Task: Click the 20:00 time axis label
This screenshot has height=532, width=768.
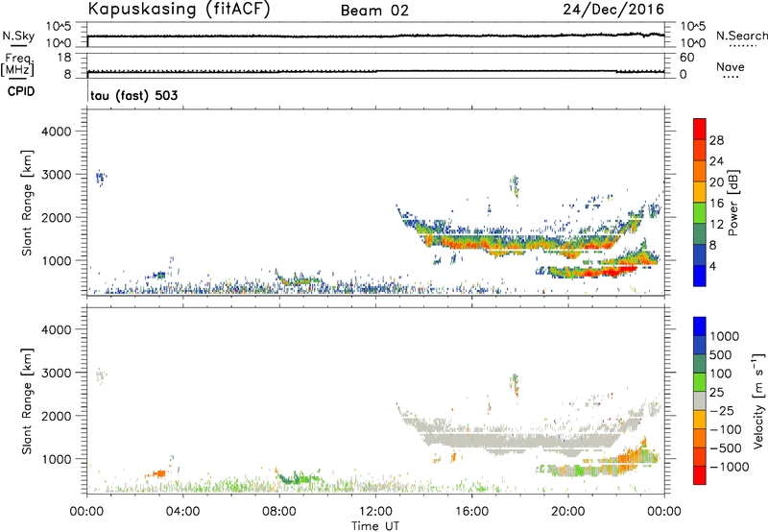Action: [x=567, y=512]
